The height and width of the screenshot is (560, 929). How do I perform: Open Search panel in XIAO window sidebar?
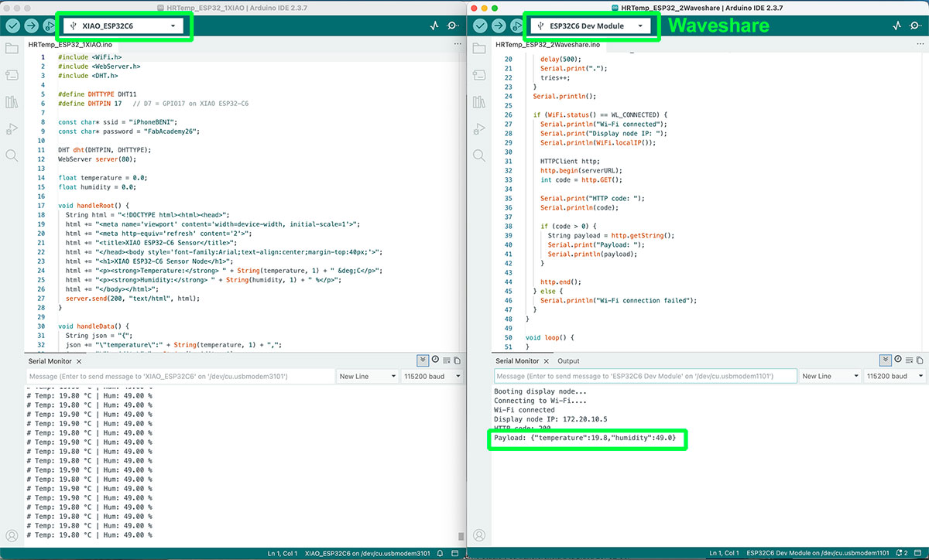[x=12, y=155]
